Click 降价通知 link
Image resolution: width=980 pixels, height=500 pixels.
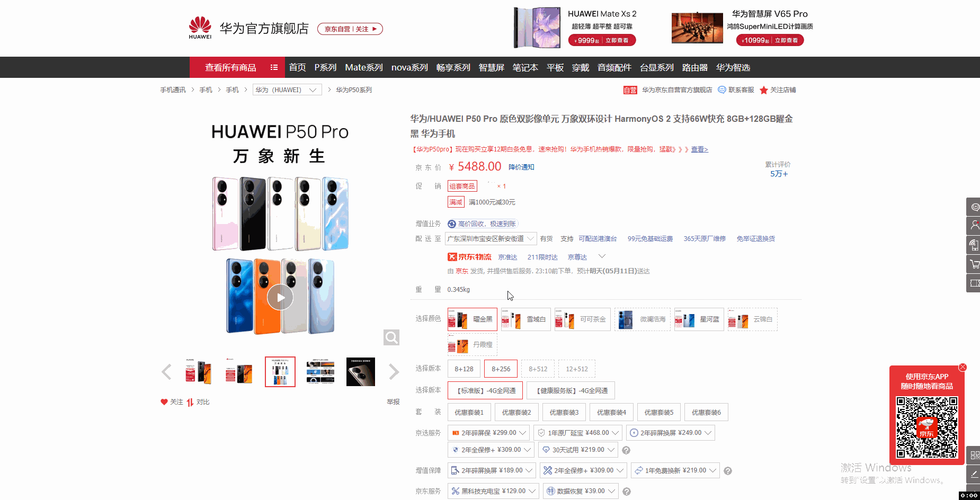(x=521, y=167)
